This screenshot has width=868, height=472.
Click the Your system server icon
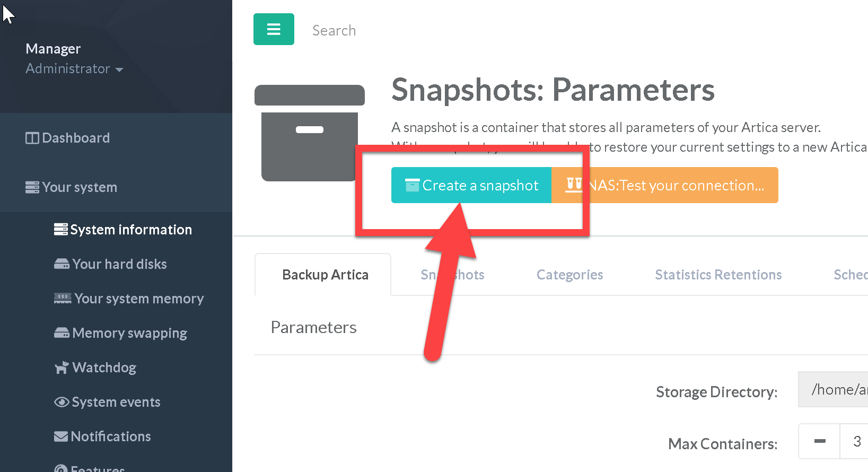pos(32,187)
